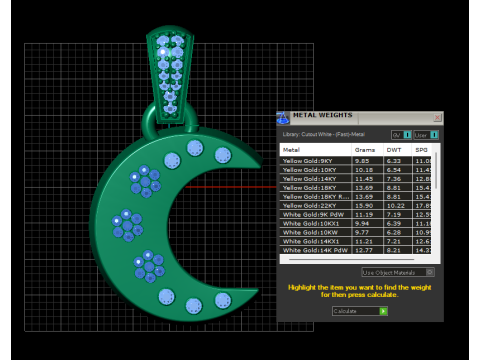Select the White Gold:14KX1 row
This screenshot has width=480, height=360.
click(355, 241)
